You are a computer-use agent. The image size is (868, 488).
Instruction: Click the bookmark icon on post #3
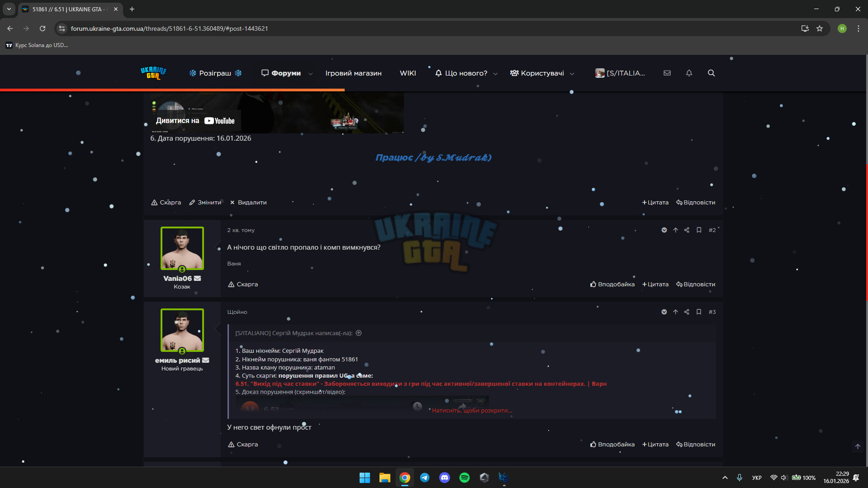point(699,312)
